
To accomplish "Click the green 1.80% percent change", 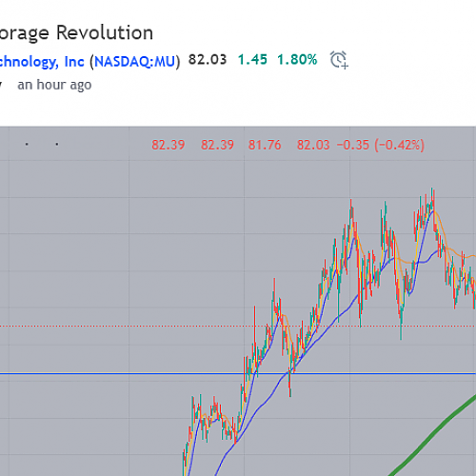I will 297,60.
